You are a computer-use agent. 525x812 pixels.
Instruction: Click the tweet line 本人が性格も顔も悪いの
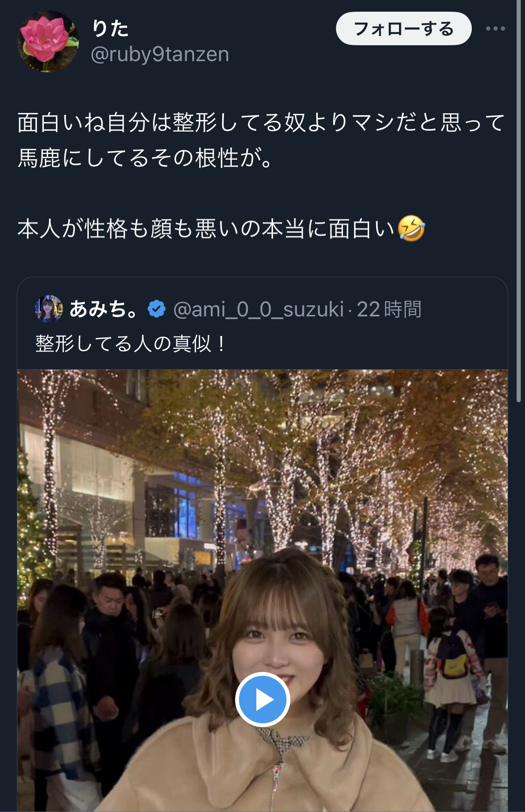(221, 229)
